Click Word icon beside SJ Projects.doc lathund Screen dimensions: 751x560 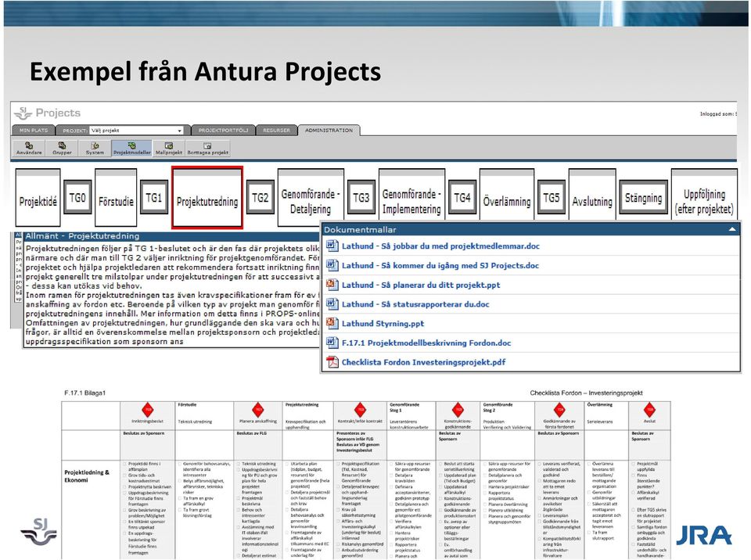[x=332, y=265]
